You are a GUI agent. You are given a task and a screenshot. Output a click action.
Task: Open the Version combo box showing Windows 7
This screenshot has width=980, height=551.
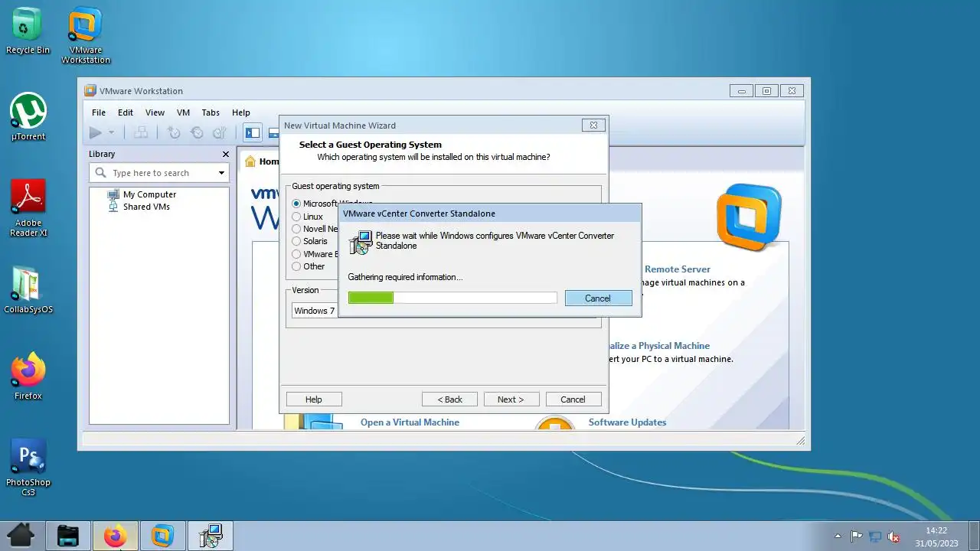coord(315,311)
